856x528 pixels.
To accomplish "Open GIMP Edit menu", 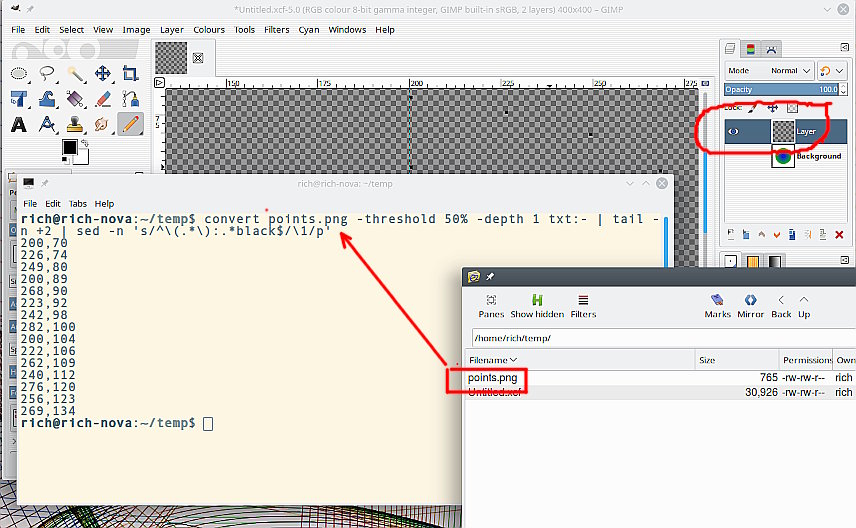I will point(42,29).
